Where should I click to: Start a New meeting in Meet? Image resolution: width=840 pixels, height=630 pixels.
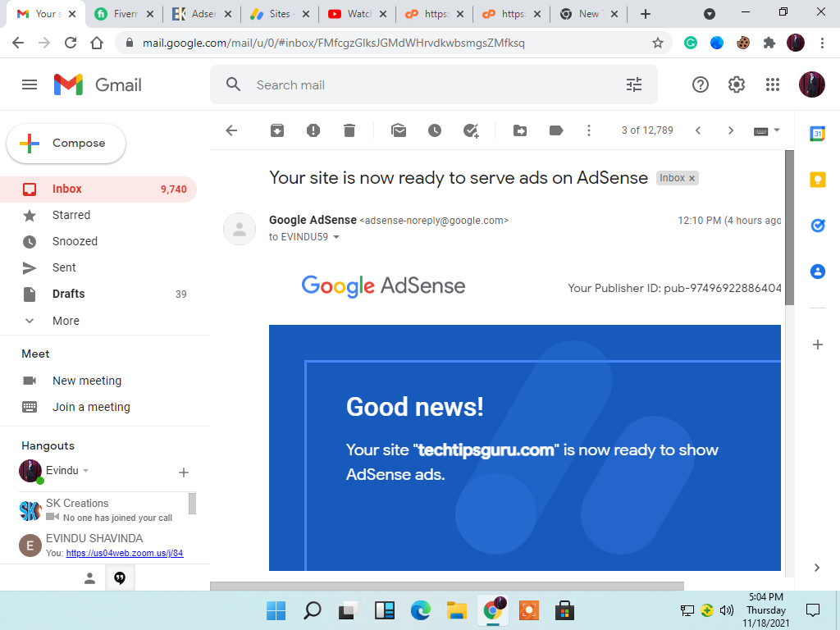point(87,381)
